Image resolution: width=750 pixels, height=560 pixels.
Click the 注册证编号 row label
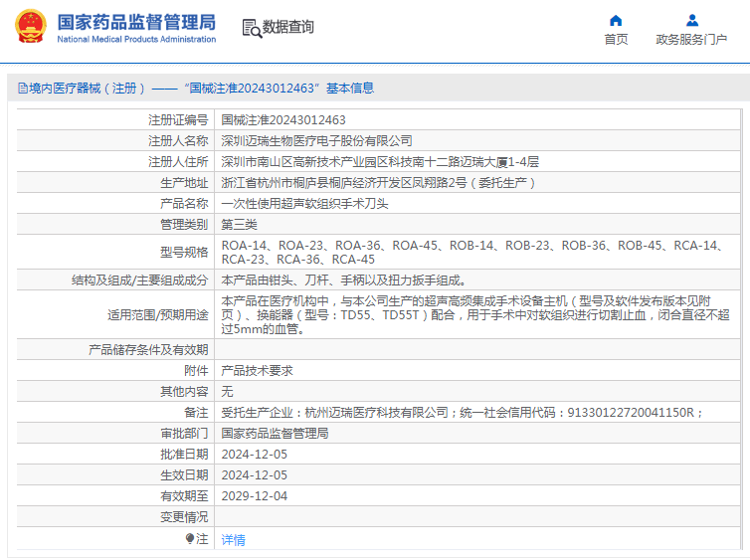click(178, 120)
